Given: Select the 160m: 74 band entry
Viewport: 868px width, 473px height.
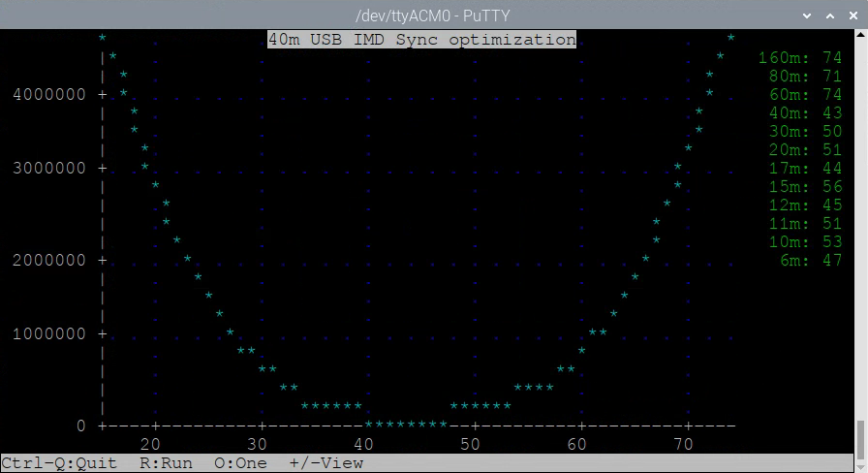Looking at the screenshot, I should [x=799, y=58].
